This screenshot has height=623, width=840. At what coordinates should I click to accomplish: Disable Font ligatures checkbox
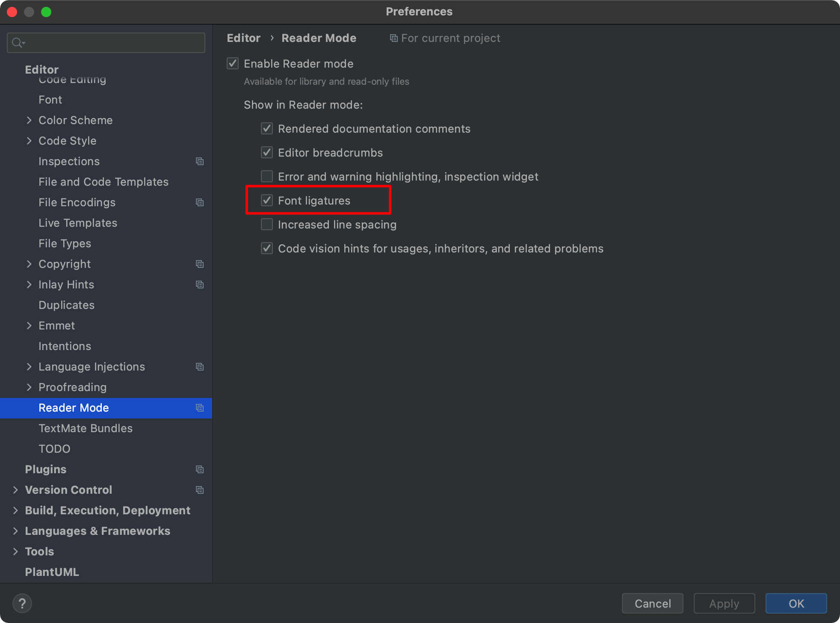[268, 200]
